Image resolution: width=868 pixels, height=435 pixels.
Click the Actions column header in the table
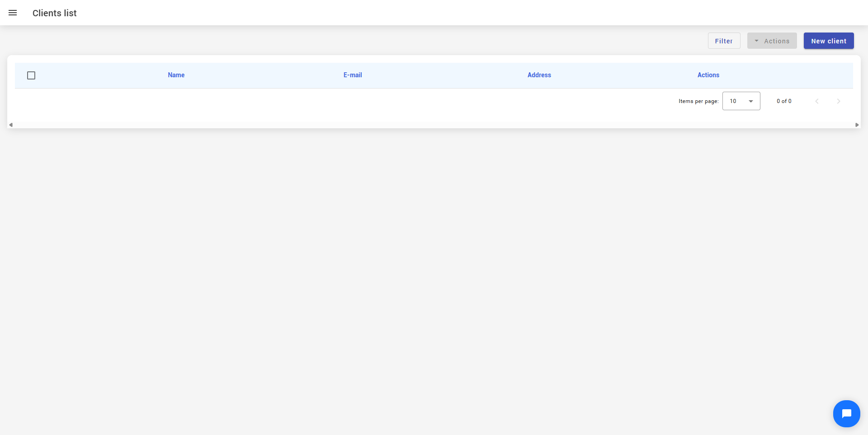[x=708, y=75]
